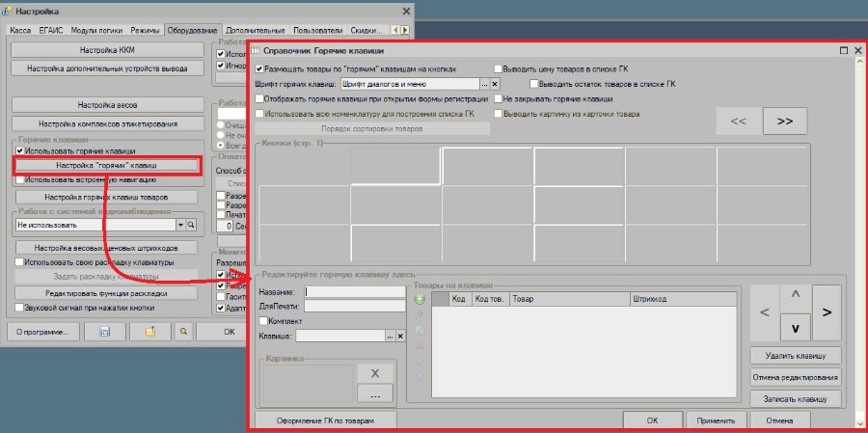Open Настройка комплексов этикетирования
The image size is (868, 433).
(x=107, y=123)
